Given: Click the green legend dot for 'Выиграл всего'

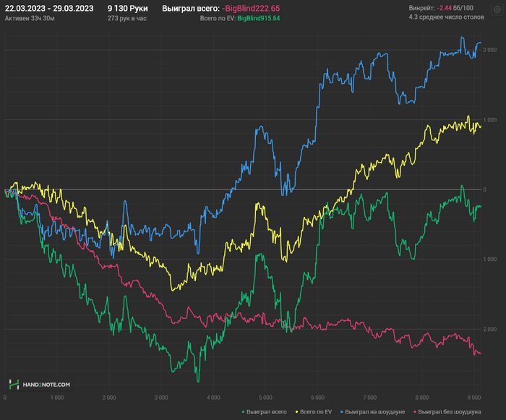Looking at the screenshot, I should coord(243,412).
